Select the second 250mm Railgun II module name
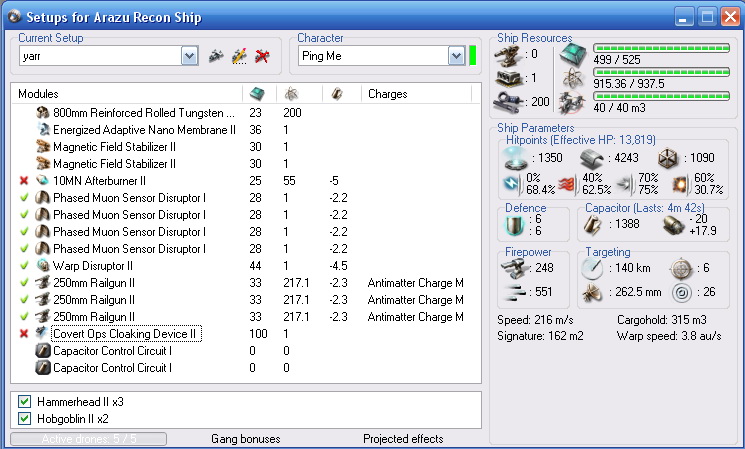The width and height of the screenshot is (745, 449). 94,300
